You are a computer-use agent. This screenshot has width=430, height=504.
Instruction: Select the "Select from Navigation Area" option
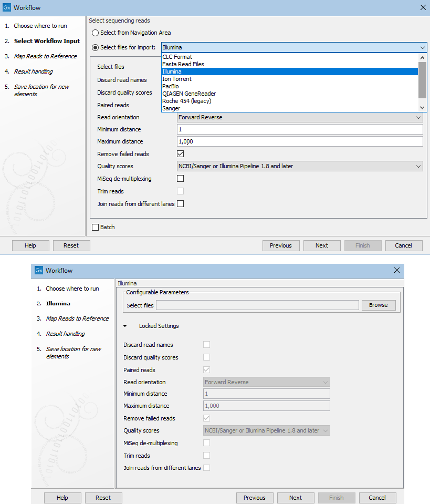click(x=95, y=33)
